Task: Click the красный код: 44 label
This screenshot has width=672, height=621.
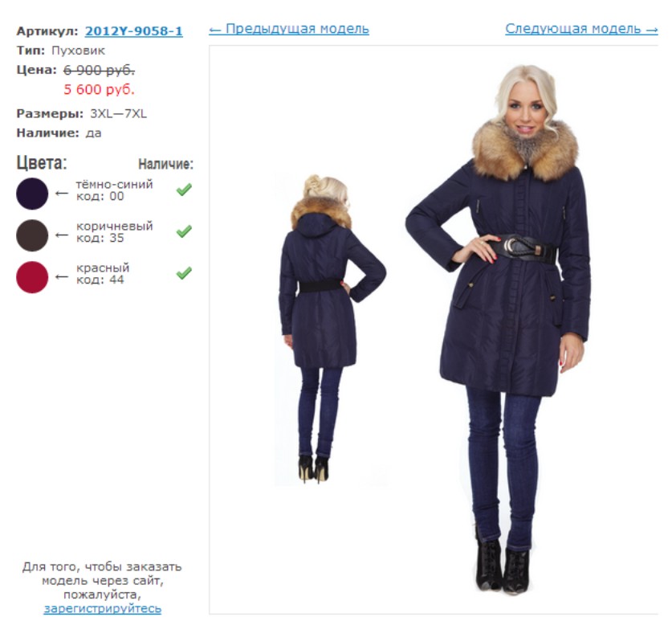Action: click(x=103, y=273)
